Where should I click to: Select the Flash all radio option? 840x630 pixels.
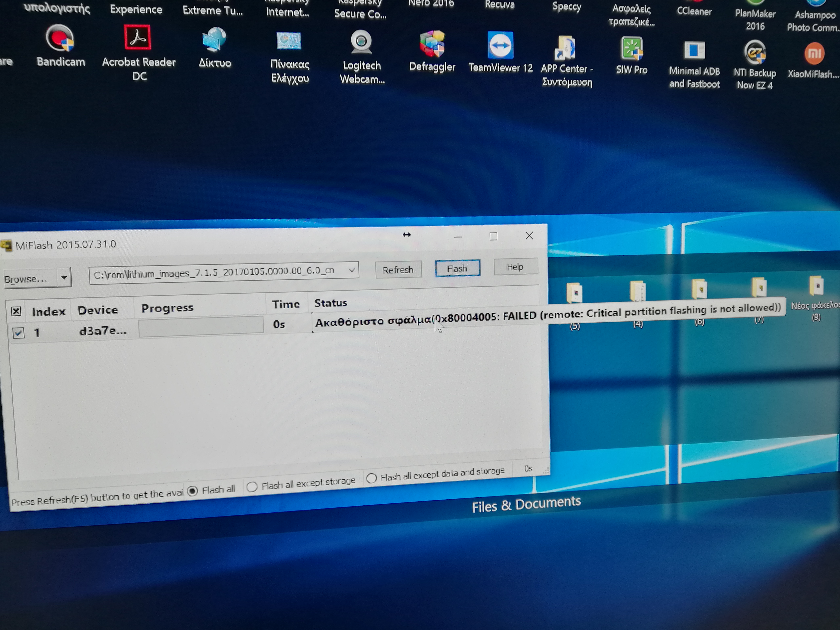[192, 491]
